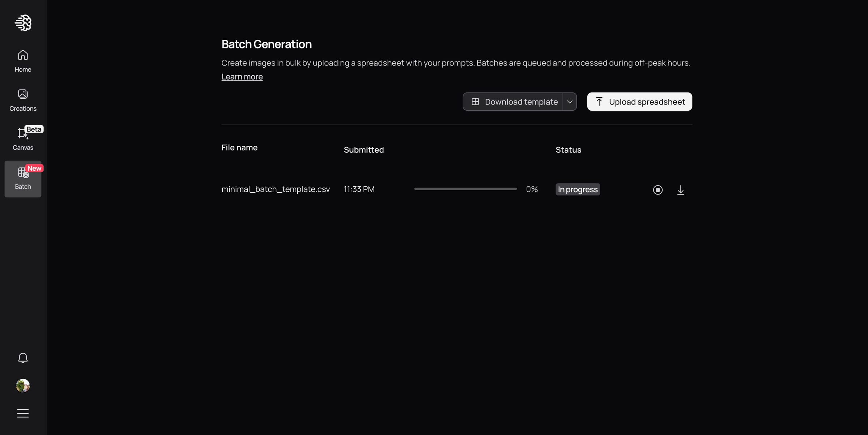Image resolution: width=868 pixels, height=435 pixels.
Task: Expand the Download template format dropdown
Action: (570, 102)
